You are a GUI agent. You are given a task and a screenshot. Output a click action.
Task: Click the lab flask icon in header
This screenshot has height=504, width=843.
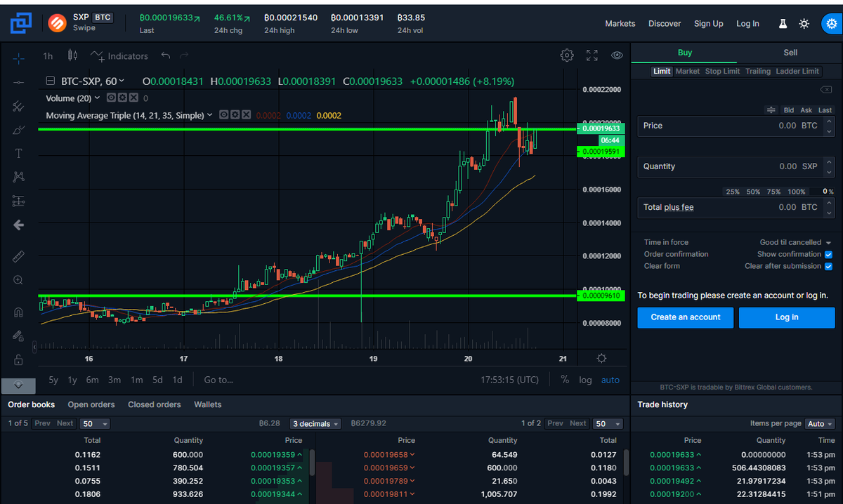(x=783, y=23)
